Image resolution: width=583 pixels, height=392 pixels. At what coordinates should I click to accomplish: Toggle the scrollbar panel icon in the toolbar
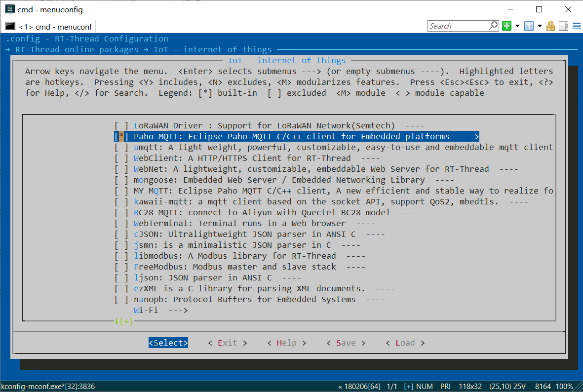[564, 26]
